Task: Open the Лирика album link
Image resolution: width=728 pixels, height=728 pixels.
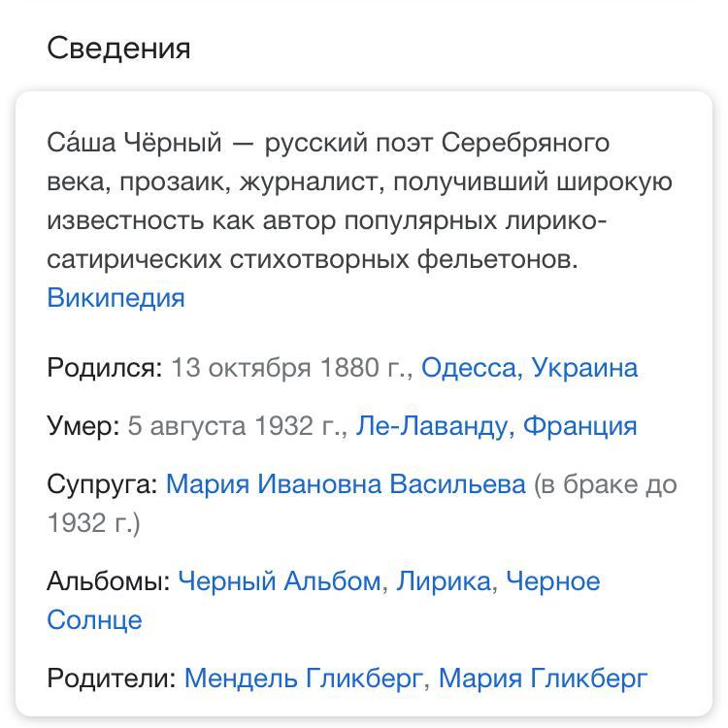Action: pyautogui.click(x=444, y=581)
